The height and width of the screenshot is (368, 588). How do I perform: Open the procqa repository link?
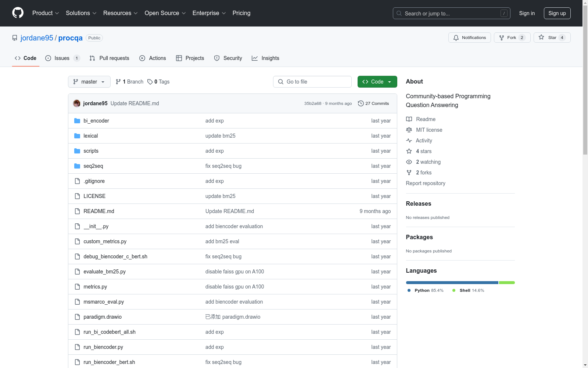(71, 38)
